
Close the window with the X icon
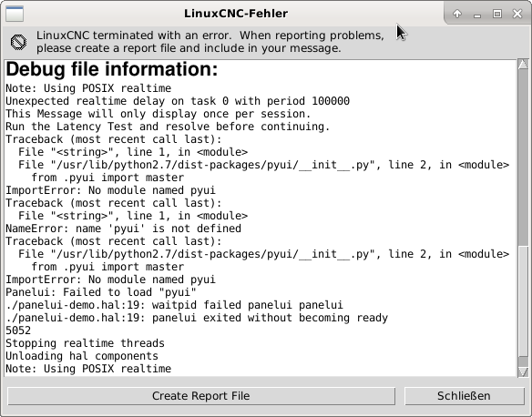click(517, 14)
